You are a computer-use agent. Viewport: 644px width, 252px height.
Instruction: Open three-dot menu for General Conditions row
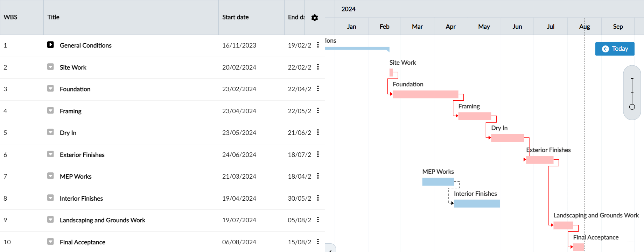click(318, 45)
